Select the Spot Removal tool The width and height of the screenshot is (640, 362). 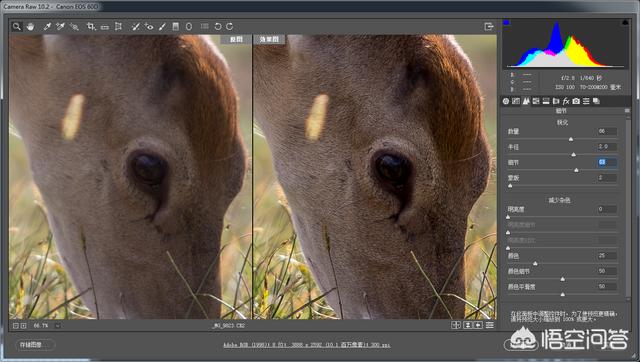pos(136,27)
